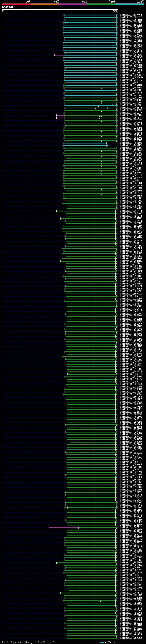Click hit label UniRef100_Q39062
The image size is (146, 644).
[x=131, y=502]
